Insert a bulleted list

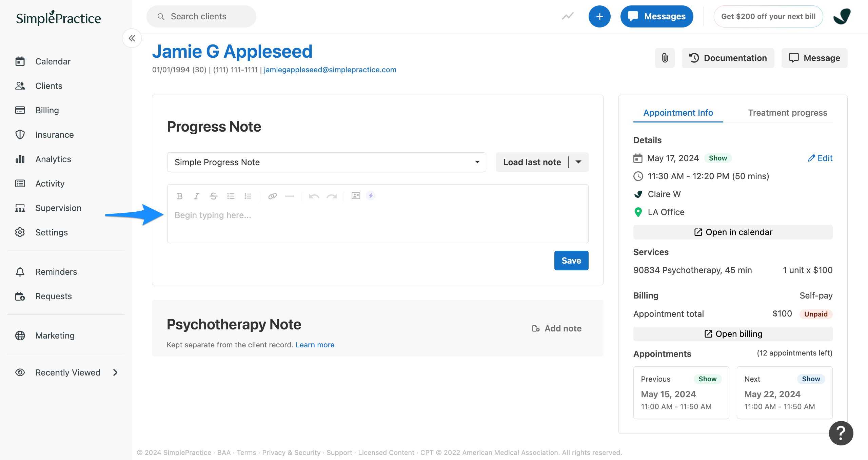tap(231, 196)
